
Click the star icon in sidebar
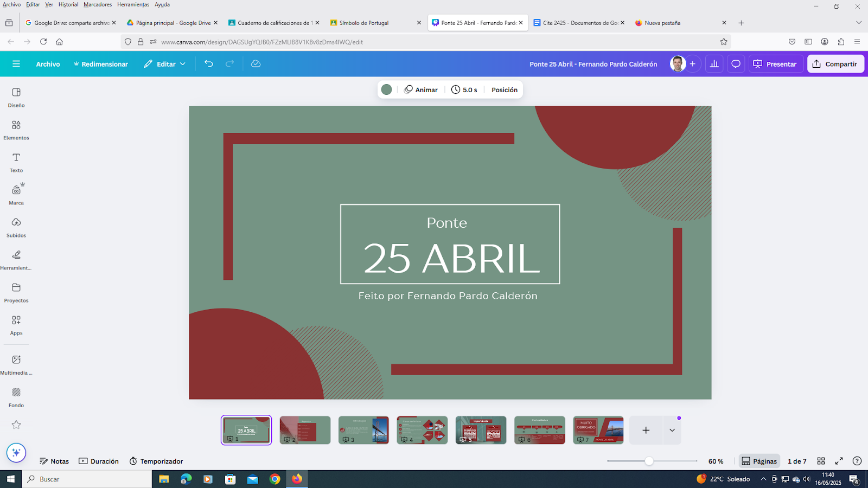pyautogui.click(x=16, y=425)
